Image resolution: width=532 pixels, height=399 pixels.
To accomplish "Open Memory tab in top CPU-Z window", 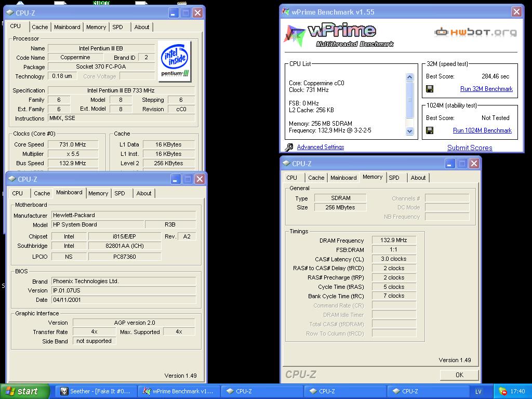I will (96, 27).
